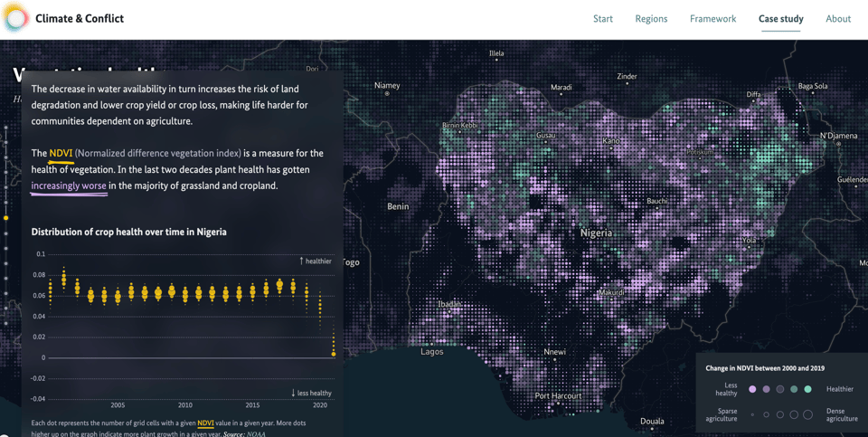Image resolution: width=868 pixels, height=437 pixels.
Task: Go to the Regions section
Action: click(x=651, y=19)
